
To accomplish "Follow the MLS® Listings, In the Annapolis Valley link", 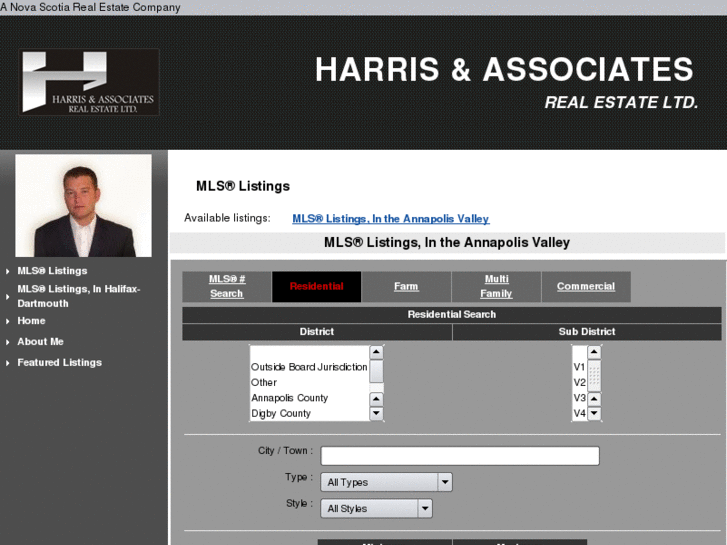I will point(390,218).
